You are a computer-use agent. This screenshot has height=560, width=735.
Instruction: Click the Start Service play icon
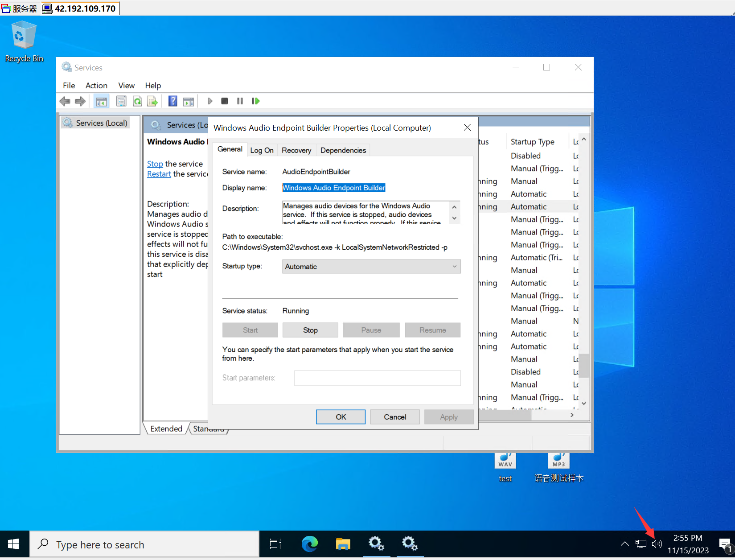[x=209, y=101]
